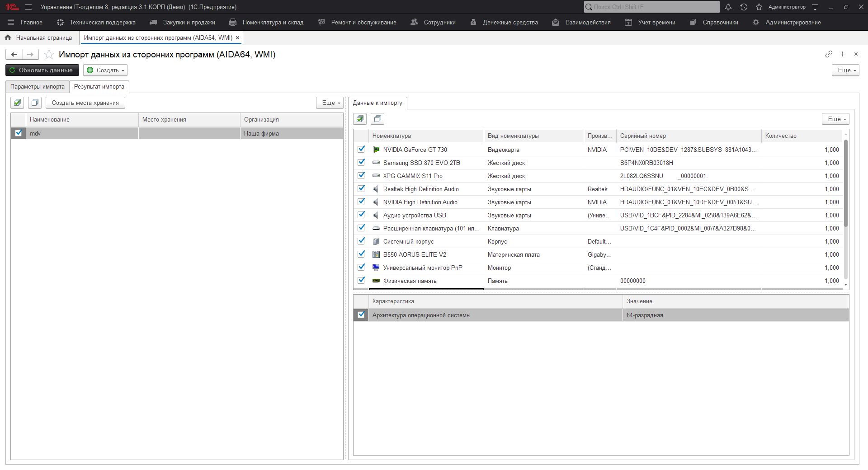Add page to favorites star
Image resolution: width=868 pixels, height=470 pixels.
[49, 55]
